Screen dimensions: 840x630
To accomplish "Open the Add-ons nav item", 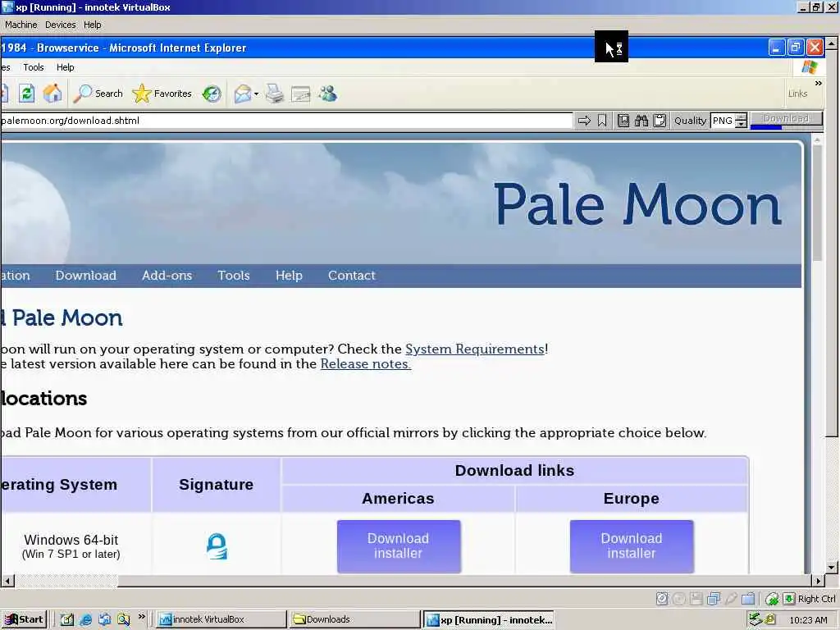I will [167, 276].
